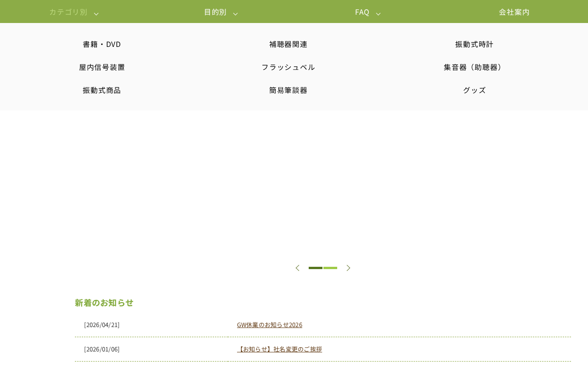Go to previous carousel slide arrow
This screenshot has width=588, height=368.
(297, 268)
